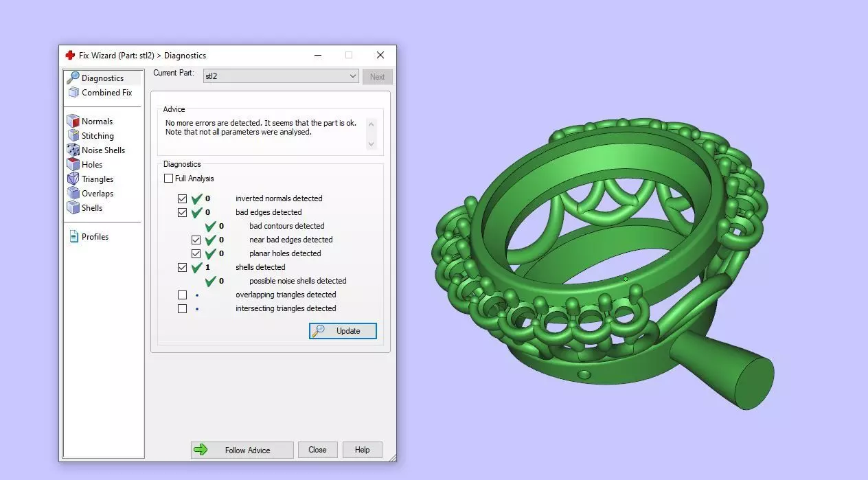
Task: Click the Next button
Action: [378, 77]
